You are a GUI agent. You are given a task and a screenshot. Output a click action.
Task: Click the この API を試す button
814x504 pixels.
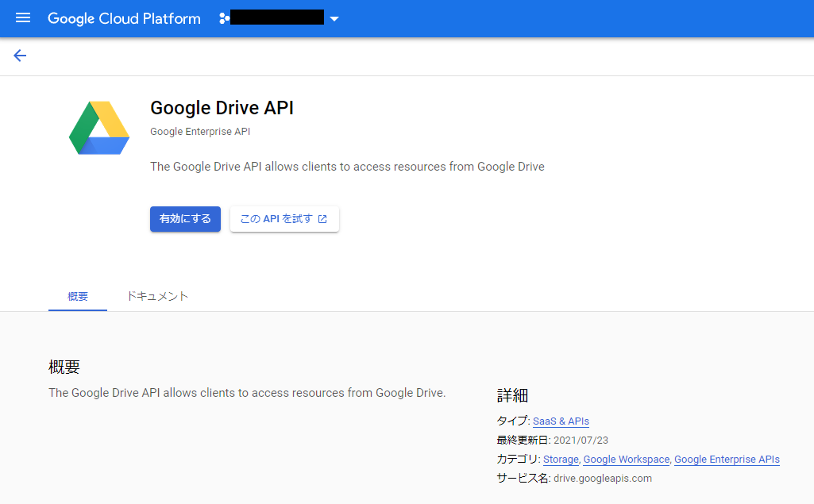[x=284, y=219]
